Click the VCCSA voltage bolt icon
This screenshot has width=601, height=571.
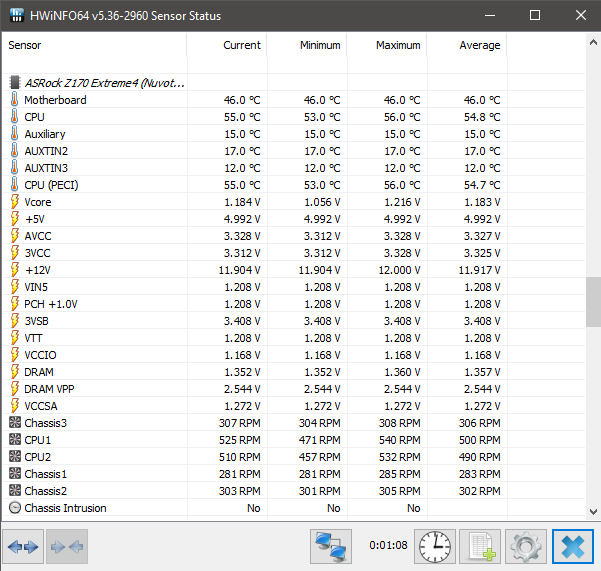pyautogui.click(x=15, y=406)
